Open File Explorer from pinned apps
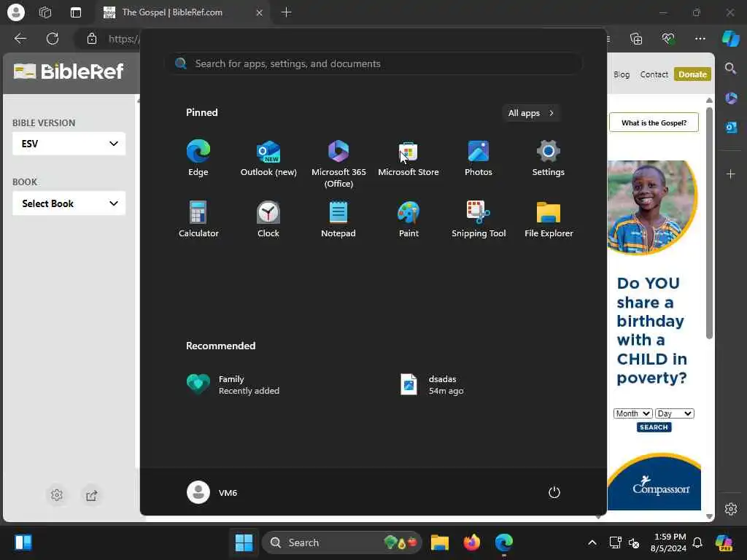747x560 pixels. [549, 219]
